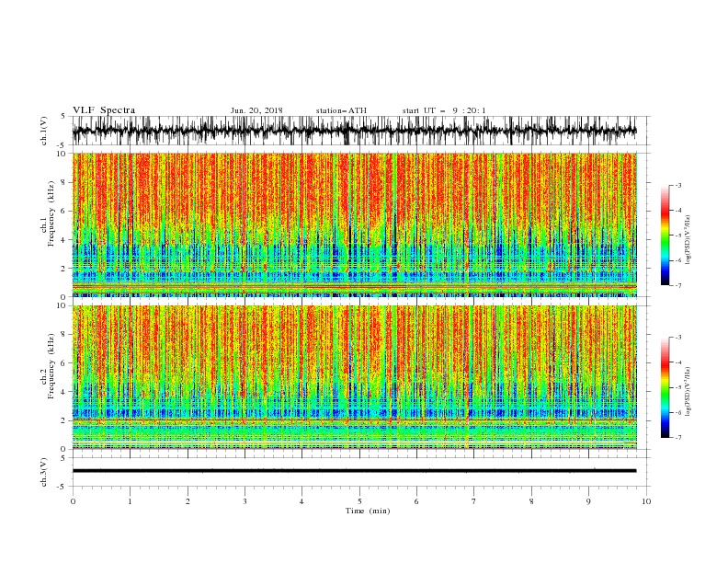728x563 pixels.
Task: Select the date 'Jun. 20, 2018'
Action: point(256,110)
